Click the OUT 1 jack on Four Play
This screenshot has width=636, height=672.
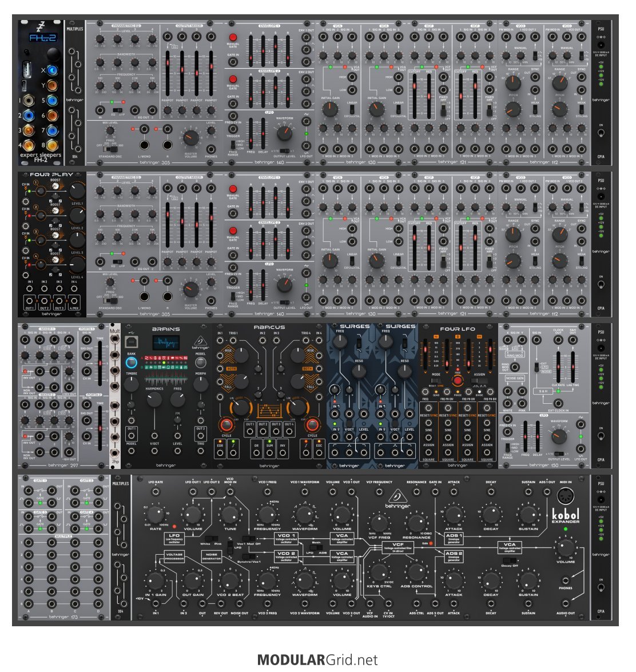(29, 300)
